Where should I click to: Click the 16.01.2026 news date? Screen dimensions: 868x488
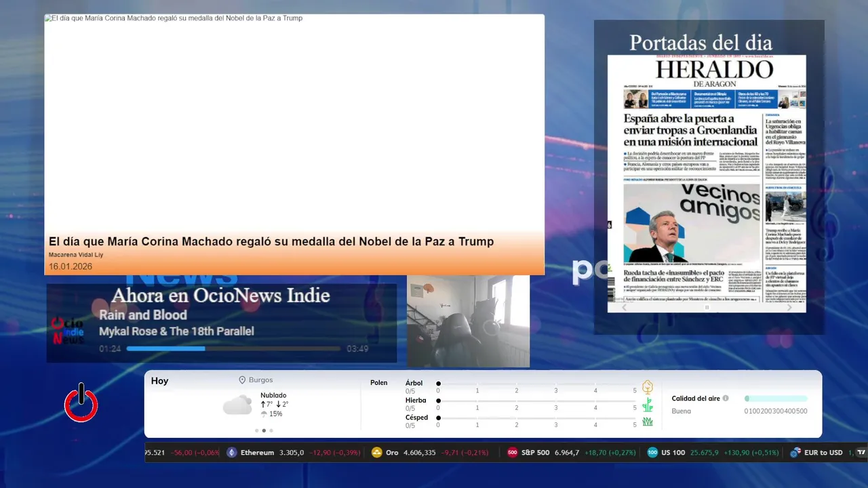pos(71,266)
